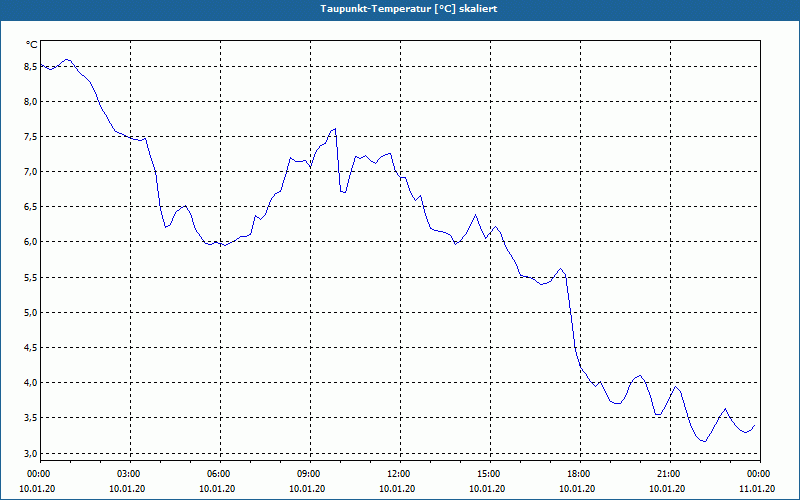Click the '10.01.20' date under 03:00
The height and width of the screenshot is (500, 800).
[x=128, y=489]
